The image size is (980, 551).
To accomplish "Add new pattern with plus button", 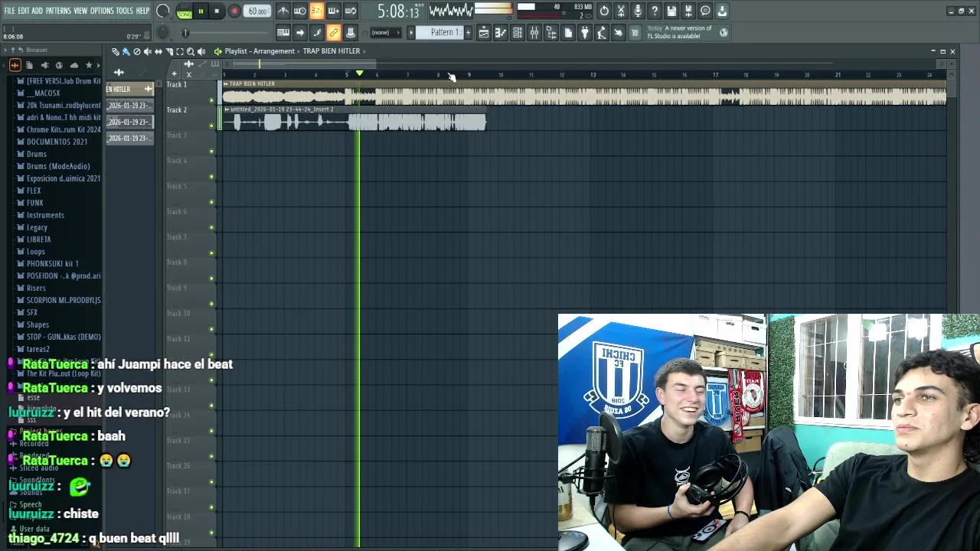I will click(x=468, y=32).
